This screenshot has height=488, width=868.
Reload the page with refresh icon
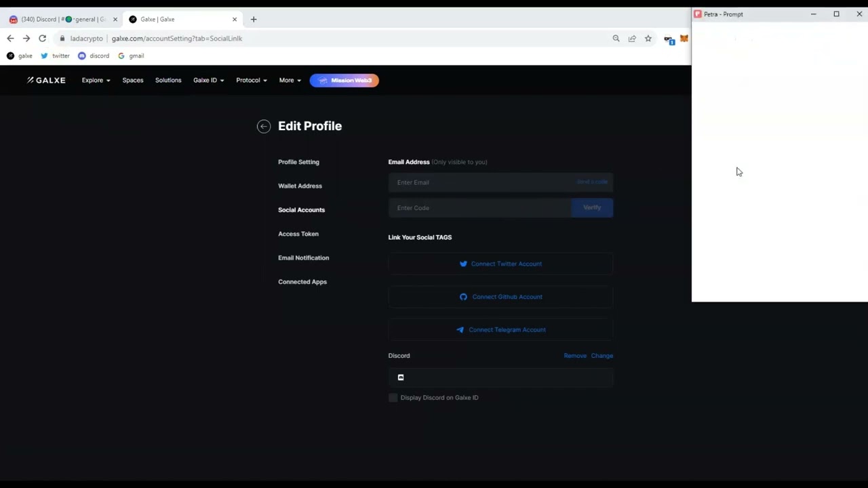(42, 39)
